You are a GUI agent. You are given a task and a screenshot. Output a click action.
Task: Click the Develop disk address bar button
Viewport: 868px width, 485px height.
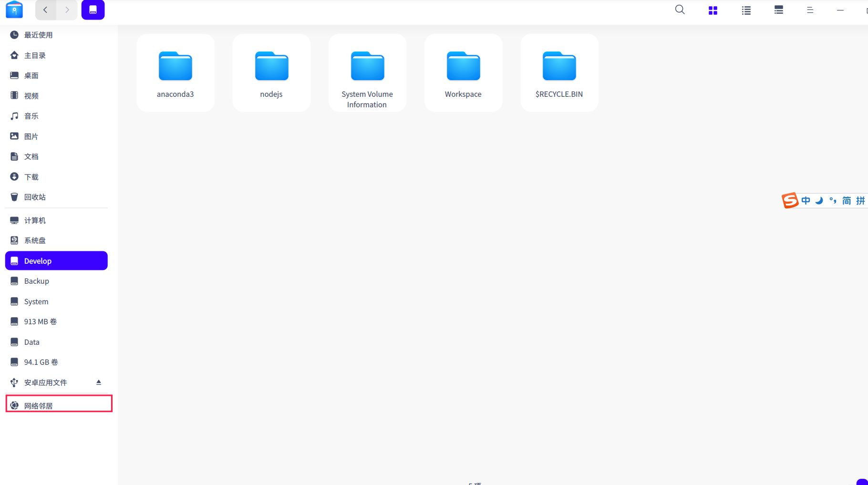pyautogui.click(x=93, y=10)
